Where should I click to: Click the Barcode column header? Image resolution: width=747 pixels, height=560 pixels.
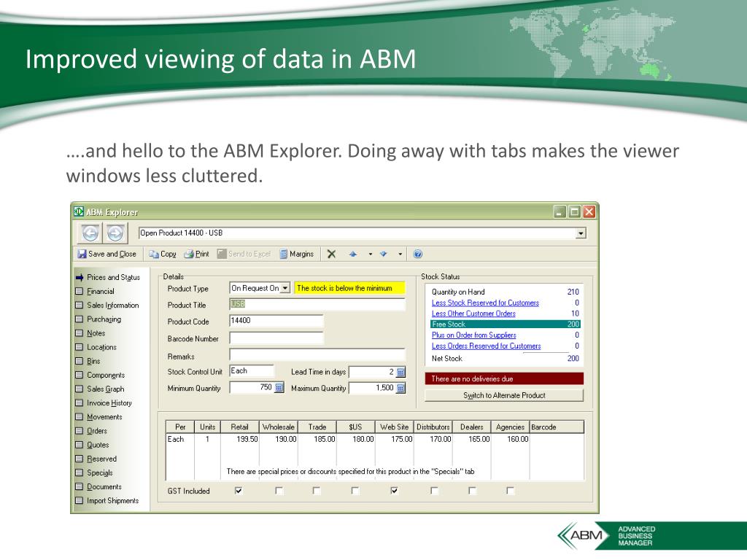click(557, 427)
